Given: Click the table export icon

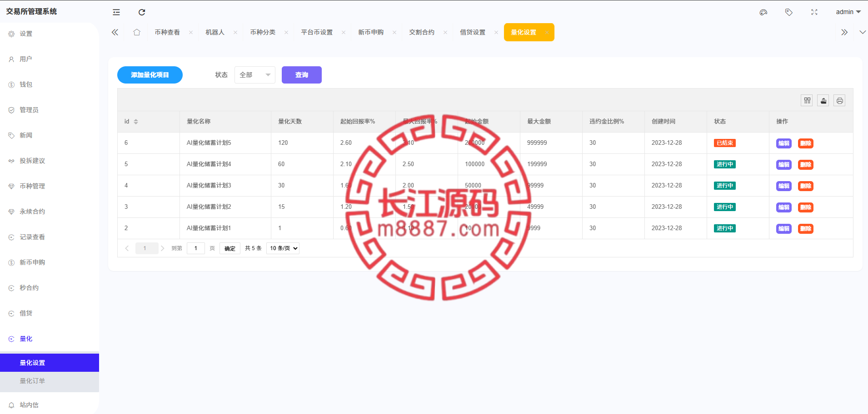Looking at the screenshot, I should (823, 100).
